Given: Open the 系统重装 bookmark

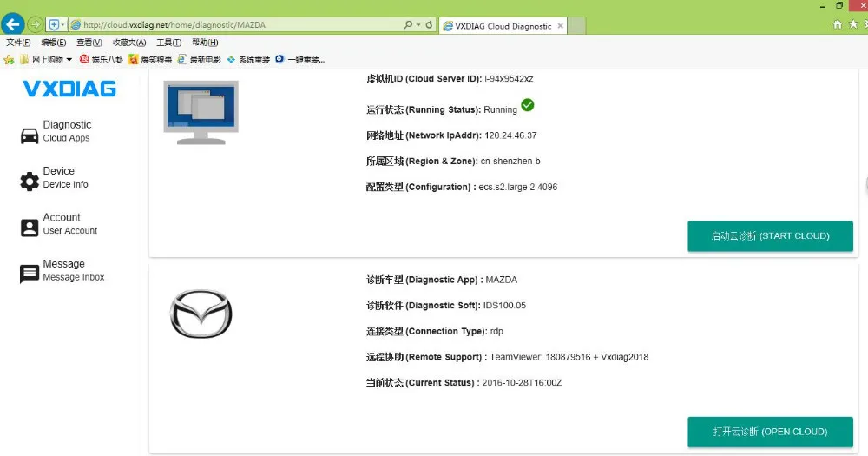Looking at the screenshot, I should tap(248, 59).
